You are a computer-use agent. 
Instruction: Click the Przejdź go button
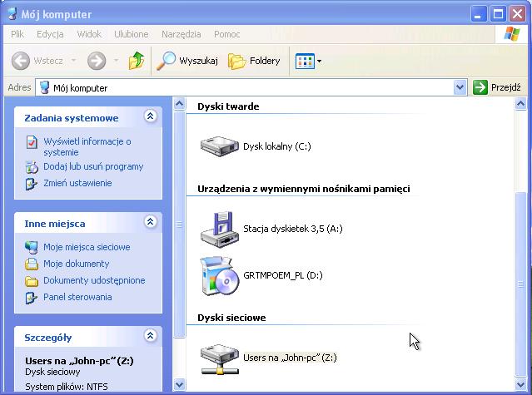coord(497,88)
